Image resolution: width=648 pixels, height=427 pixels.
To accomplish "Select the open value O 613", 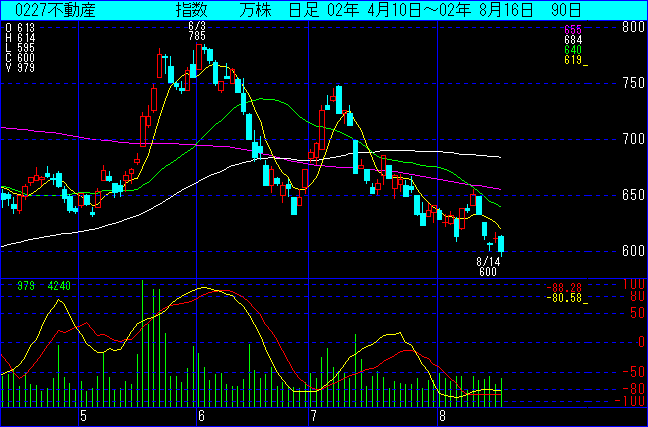I will tap(20, 28).
